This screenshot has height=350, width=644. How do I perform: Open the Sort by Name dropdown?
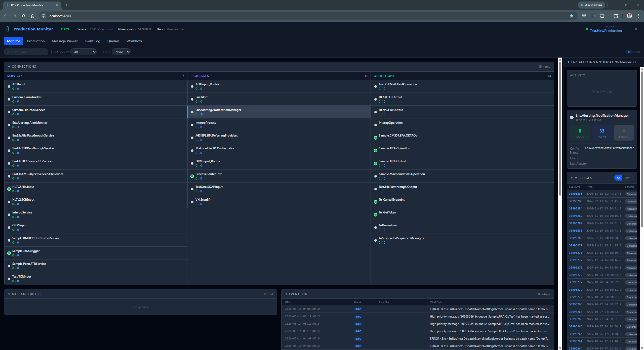(121, 52)
